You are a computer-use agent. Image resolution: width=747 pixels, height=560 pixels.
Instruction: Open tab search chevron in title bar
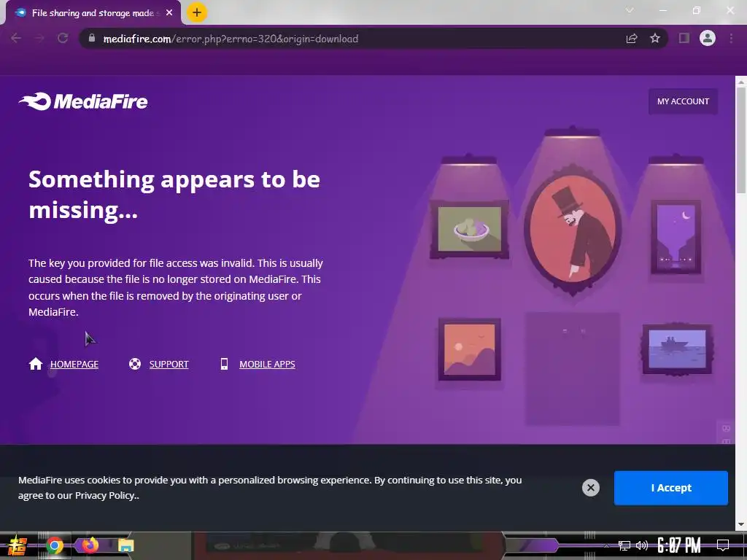(630, 10)
